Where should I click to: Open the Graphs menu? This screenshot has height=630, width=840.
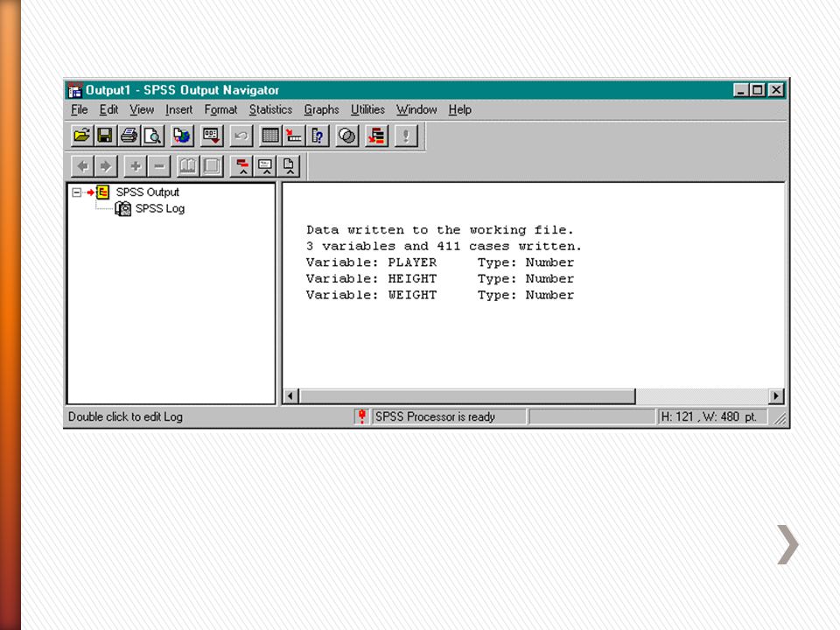pos(321,110)
